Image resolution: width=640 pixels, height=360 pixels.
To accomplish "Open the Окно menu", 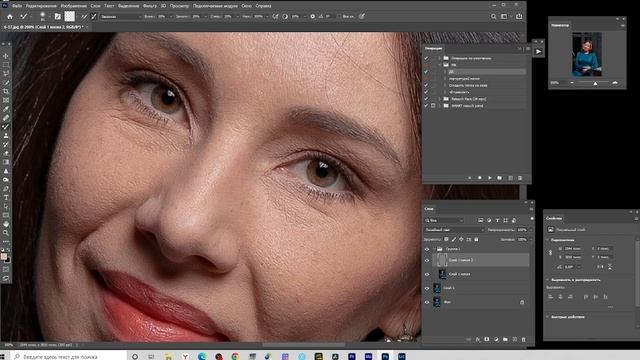I will point(247,6).
